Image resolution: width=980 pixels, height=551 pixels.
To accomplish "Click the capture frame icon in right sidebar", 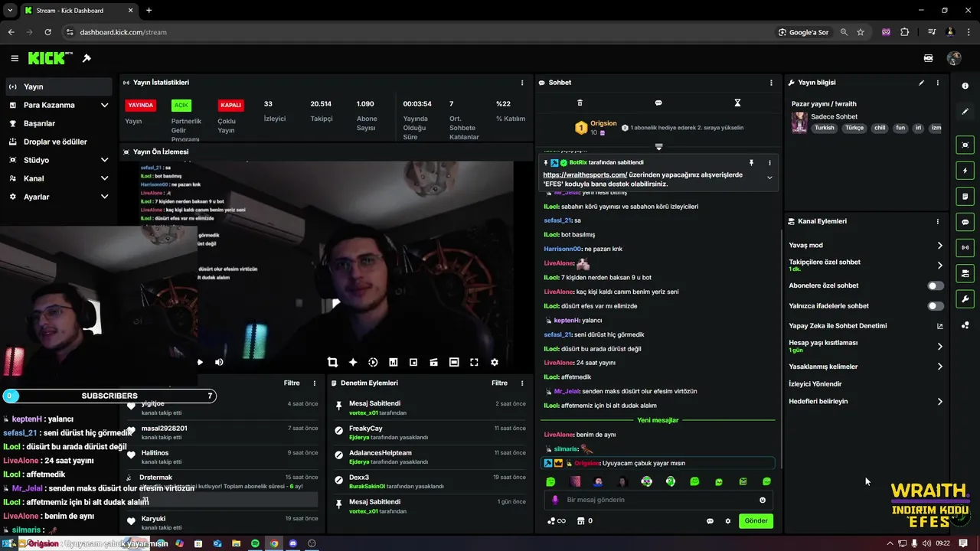I will click(x=965, y=145).
